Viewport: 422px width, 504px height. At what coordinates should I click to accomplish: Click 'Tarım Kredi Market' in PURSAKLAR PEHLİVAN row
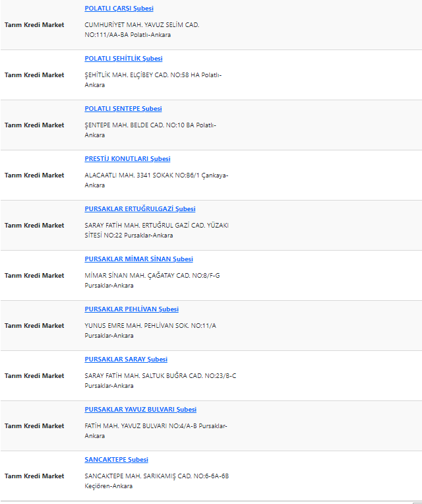(34, 326)
